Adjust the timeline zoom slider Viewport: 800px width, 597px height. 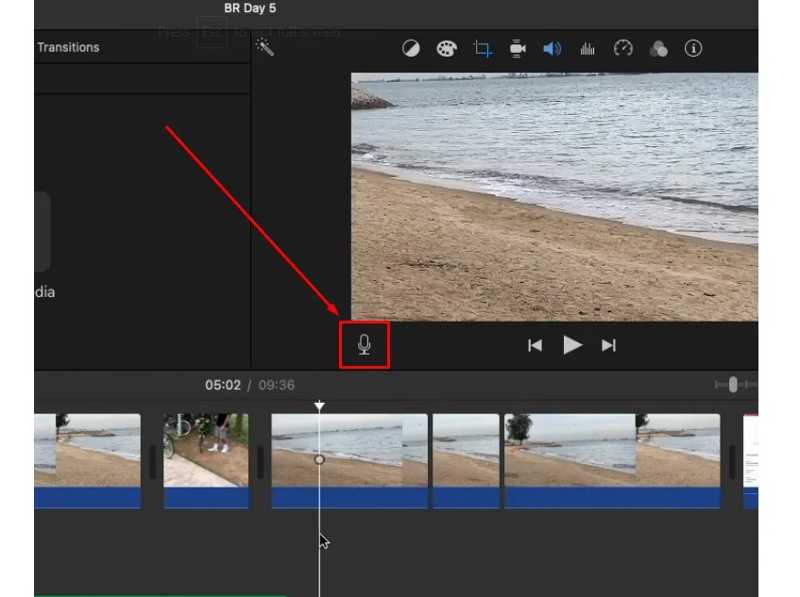coord(733,385)
